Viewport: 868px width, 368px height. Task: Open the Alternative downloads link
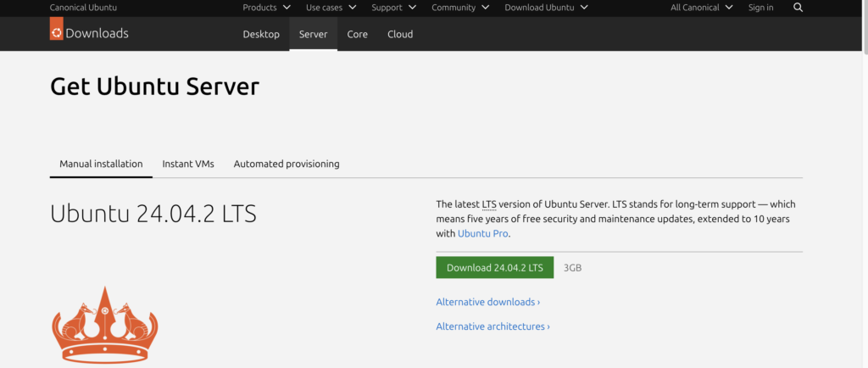488,302
